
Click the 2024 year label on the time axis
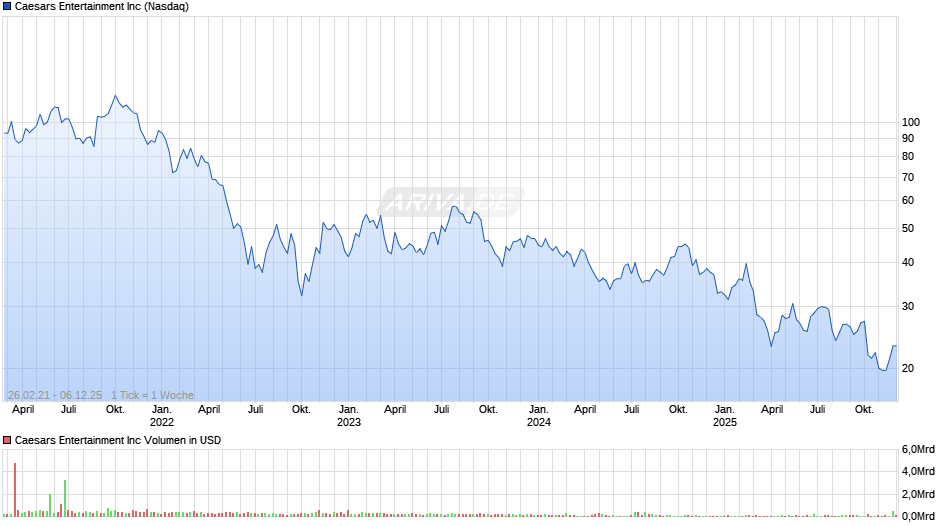[x=538, y=422]
